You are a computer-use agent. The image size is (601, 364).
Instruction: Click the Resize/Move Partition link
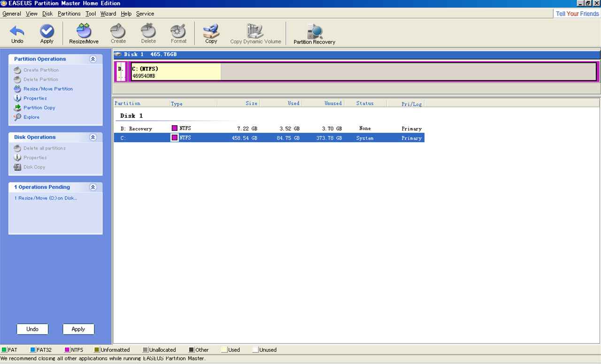tap(48, 89)
